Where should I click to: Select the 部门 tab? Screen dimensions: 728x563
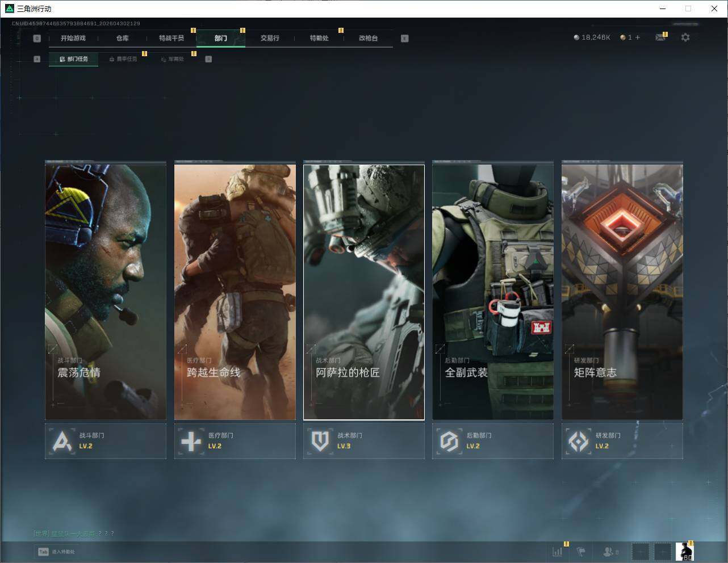coord(221,38)
